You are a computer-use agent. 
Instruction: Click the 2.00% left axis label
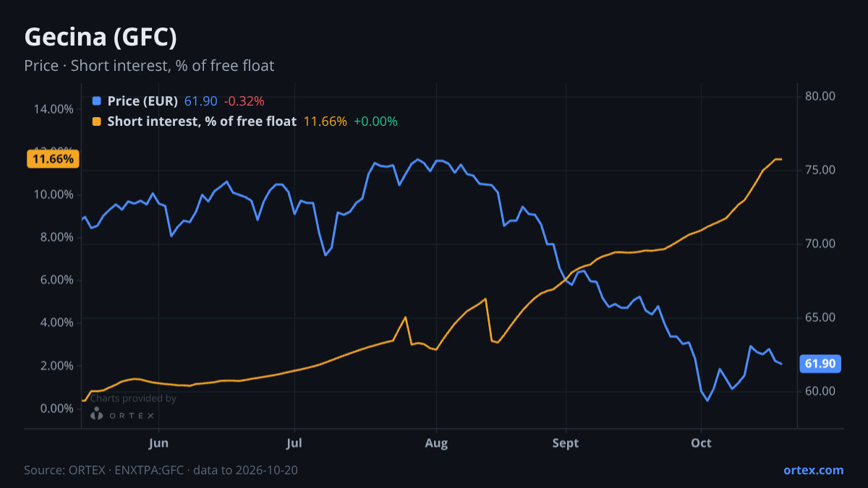pos(56,366)
